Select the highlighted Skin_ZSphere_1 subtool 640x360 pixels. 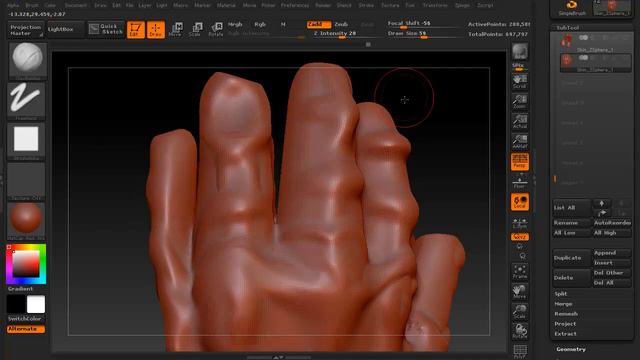596,63
